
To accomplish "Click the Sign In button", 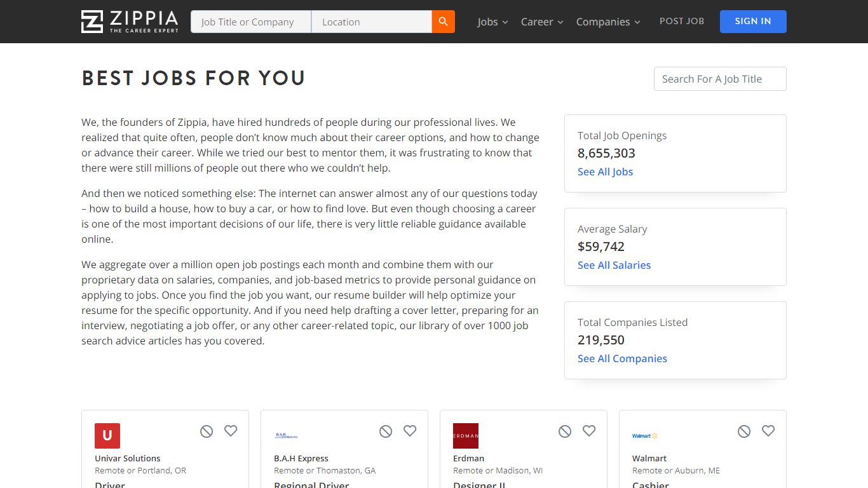I will coord(753,22).
